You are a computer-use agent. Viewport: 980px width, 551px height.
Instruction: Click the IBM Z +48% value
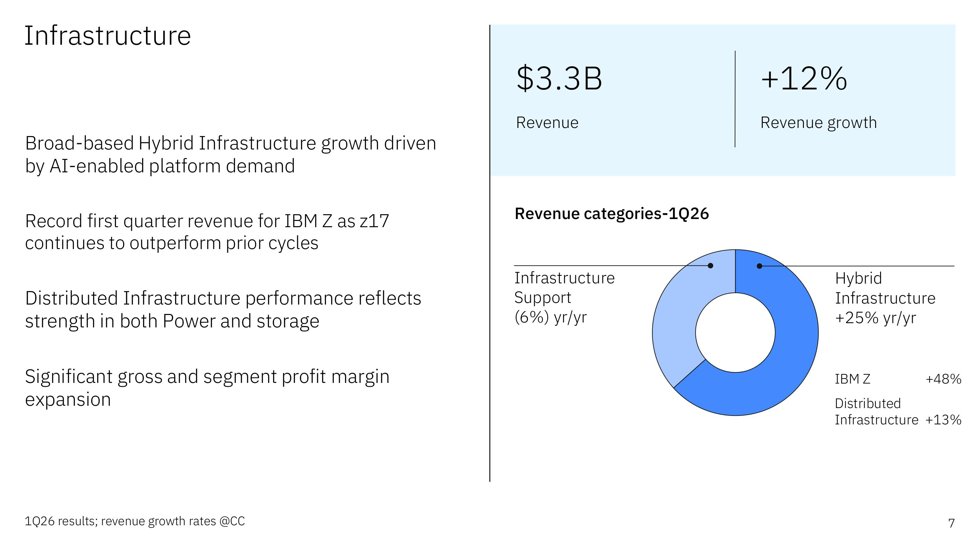(x=943, y=379)
